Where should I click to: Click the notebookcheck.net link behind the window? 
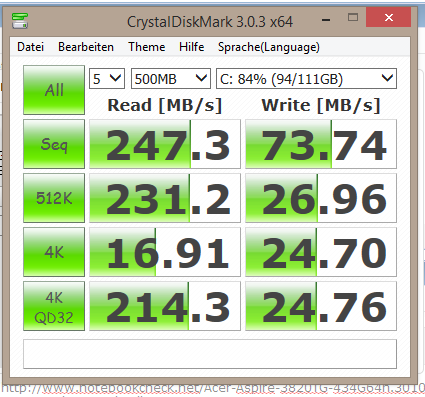[x=213, y=390]
